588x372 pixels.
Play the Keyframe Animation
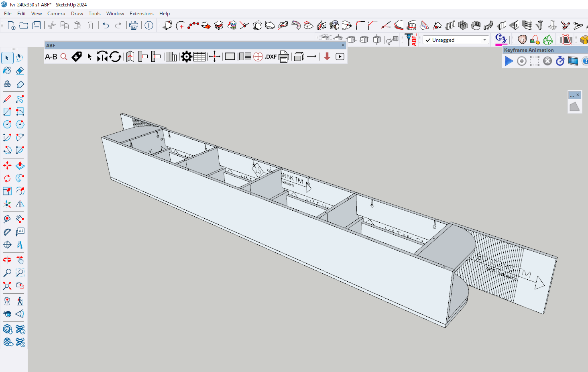509,61
